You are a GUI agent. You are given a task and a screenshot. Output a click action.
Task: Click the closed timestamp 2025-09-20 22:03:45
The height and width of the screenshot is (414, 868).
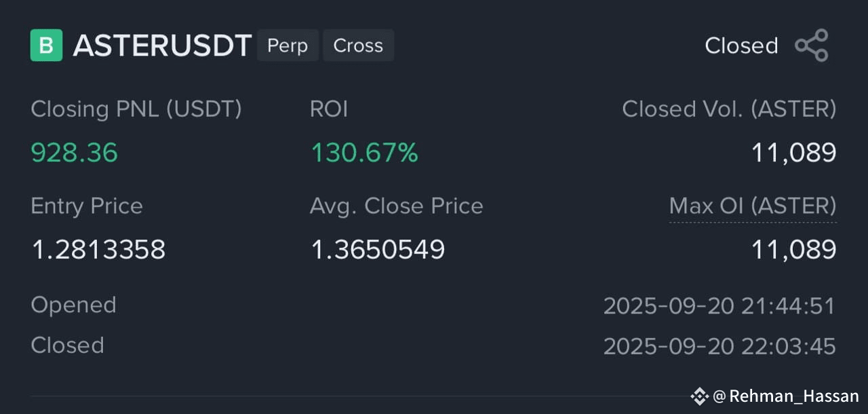click(719, 347)
